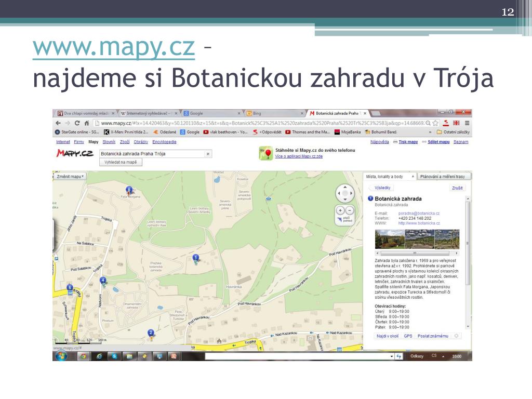Viewport: 532px width, 399px height.
Task: Open the Tisk mapy link
Action: tap(408, 142)
